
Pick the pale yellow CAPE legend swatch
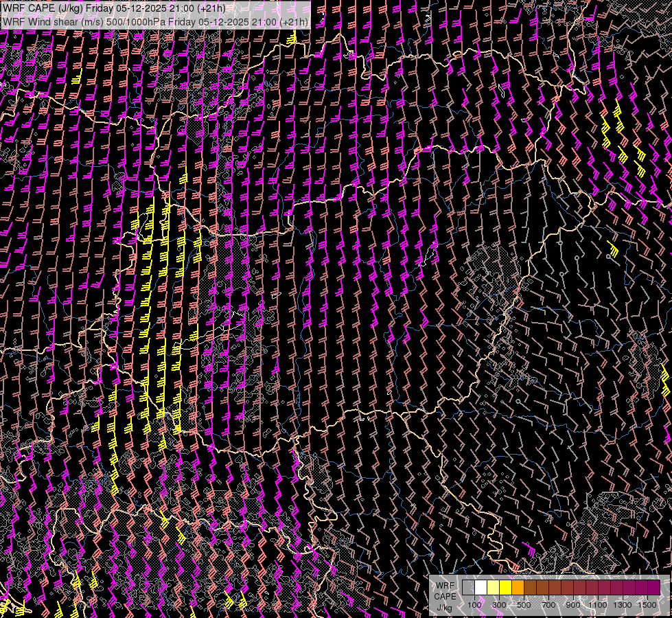pyautogui.click(x=493, y=587)
